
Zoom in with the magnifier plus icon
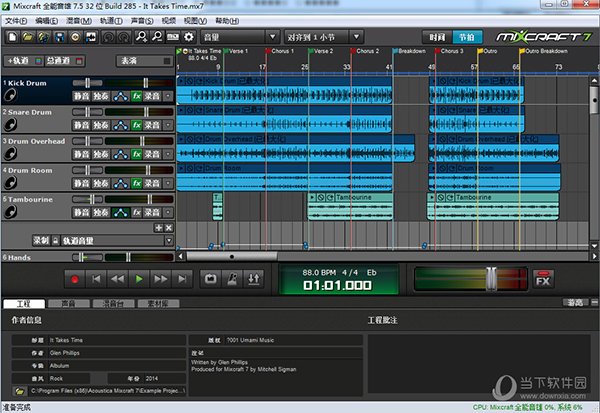click(142, 37)
